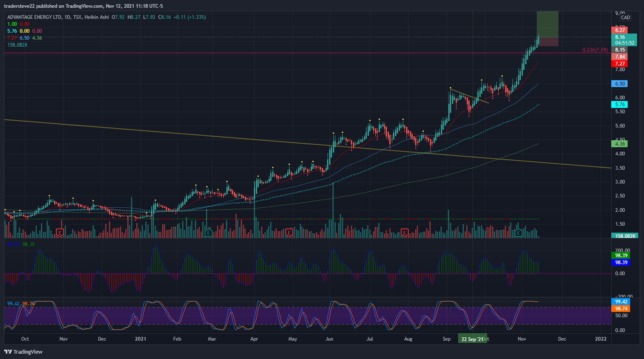
Task: Click the Sep label on time axis
Action: click(x=447, y=339)
